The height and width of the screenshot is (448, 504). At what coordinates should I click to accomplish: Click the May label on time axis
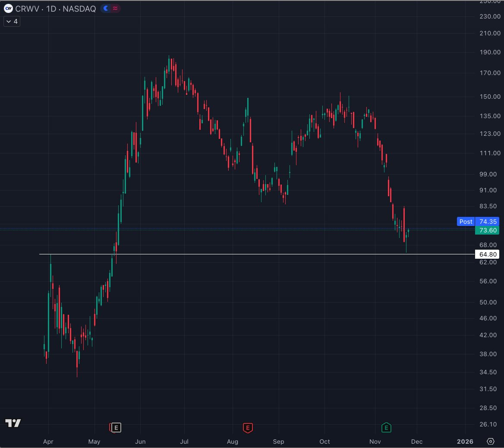(94, 442)
